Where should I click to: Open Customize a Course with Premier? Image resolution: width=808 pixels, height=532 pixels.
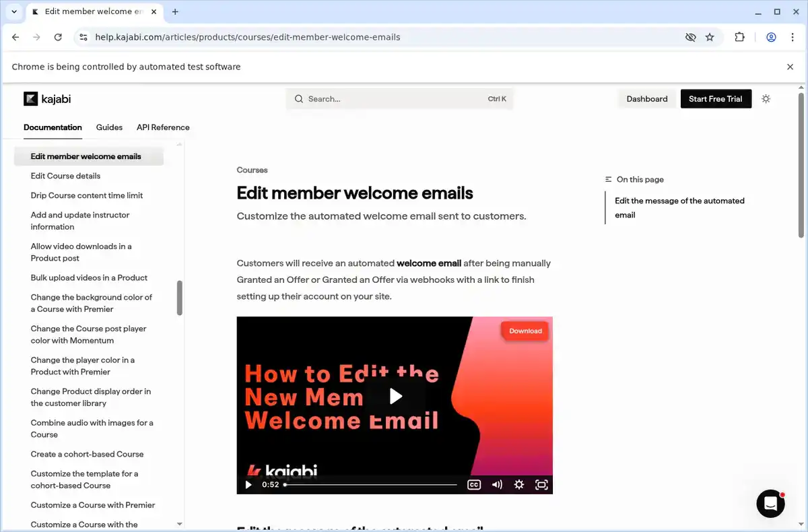(93, 505)
